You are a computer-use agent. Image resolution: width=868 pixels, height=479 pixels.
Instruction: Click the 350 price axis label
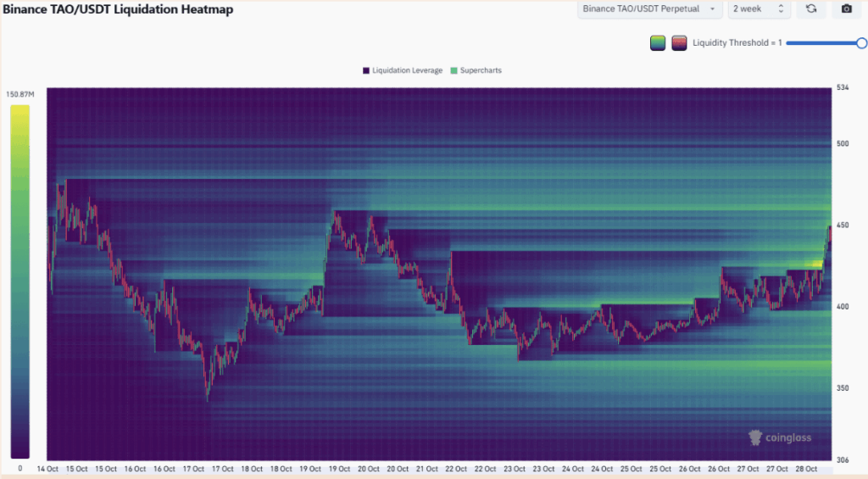click(x=843, y=388)
